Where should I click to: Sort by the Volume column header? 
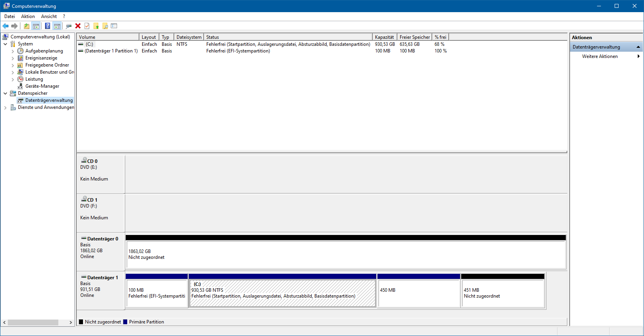(x=108, y=37)
